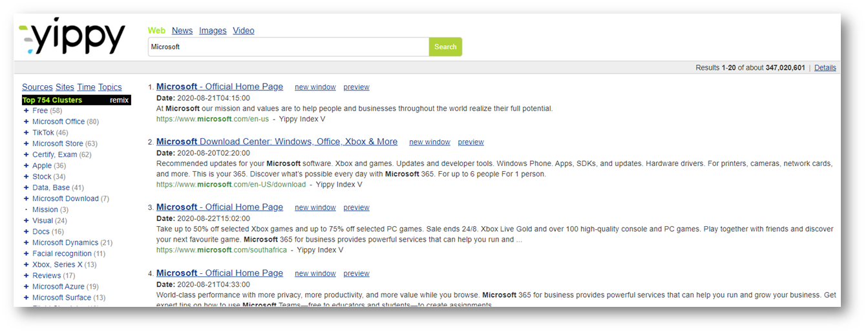
Task: Select the Xbox, Series X cluster label
Action: pyautogui.click(x=58, y=264)
